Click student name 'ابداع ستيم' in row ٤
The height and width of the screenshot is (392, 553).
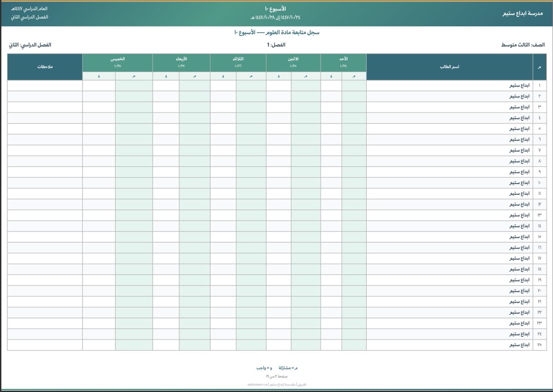tap(519, 118)
